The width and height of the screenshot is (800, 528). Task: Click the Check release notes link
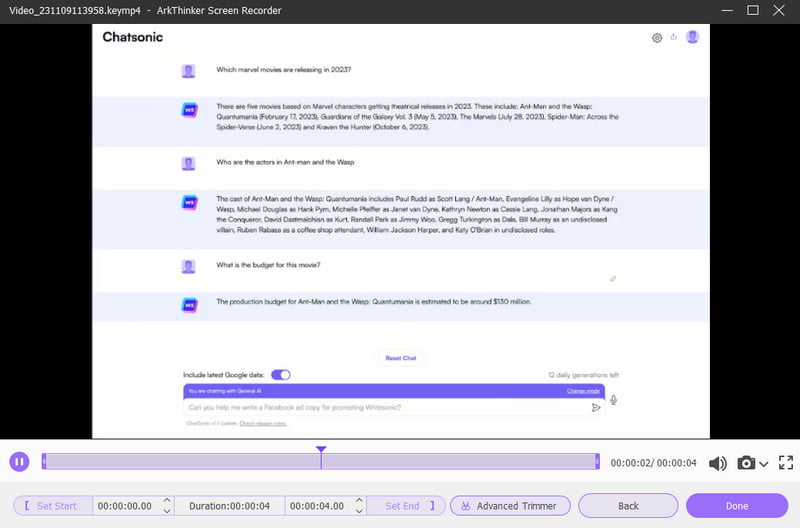click(x=263, y=423)
